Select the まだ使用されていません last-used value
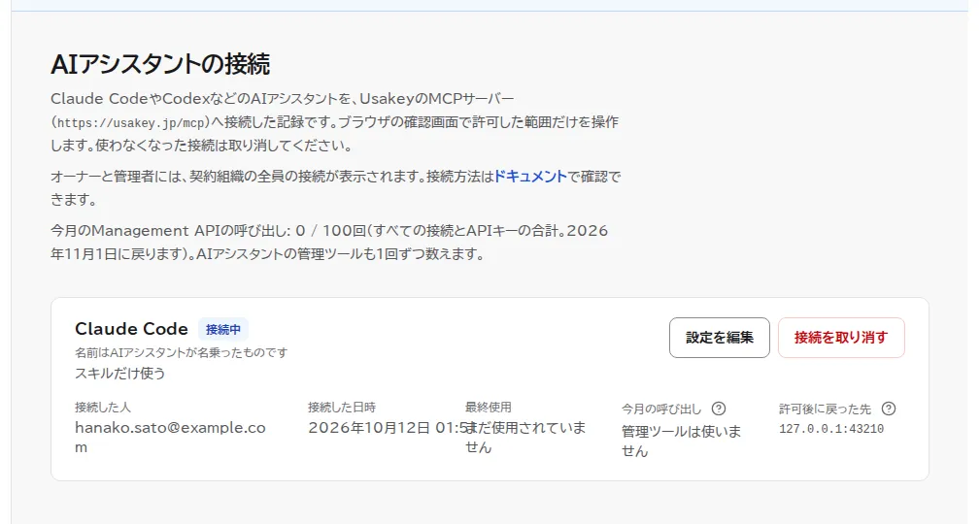This screenshot has width=980, height=524. tap(525, 438)
